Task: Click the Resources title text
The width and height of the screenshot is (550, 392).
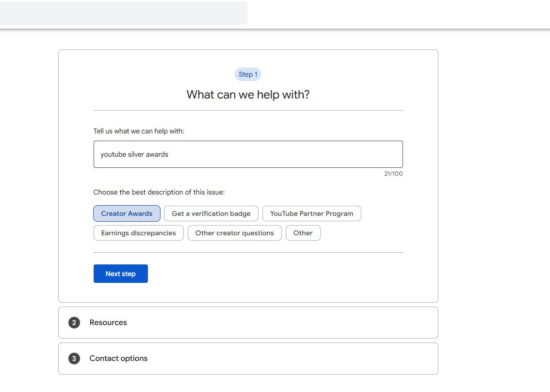Action: 108,323
